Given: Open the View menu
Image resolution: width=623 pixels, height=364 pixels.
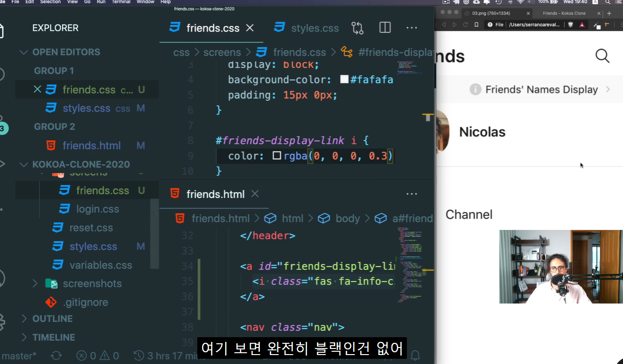Looking at the screenshot, I should 73,2.
